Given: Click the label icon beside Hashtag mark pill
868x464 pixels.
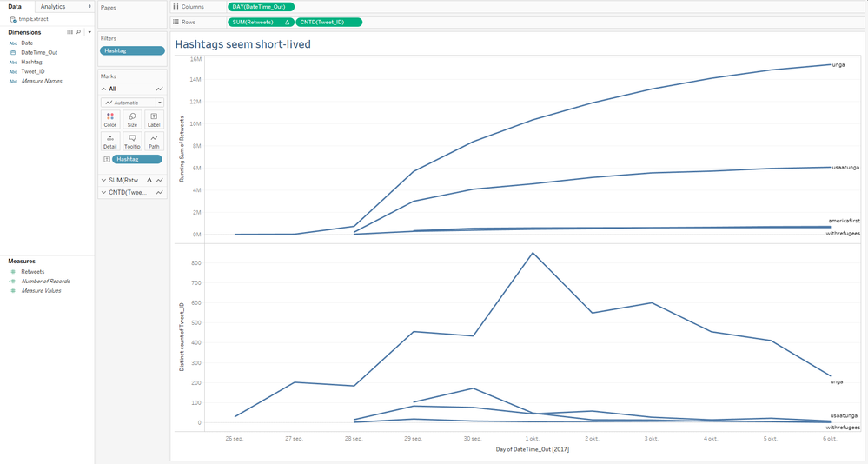Looking at the screenshot, I should point(107,160).
